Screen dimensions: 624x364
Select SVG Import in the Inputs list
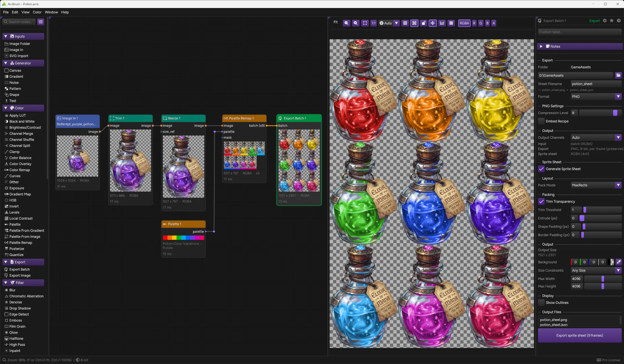click(x=19, y=56)
